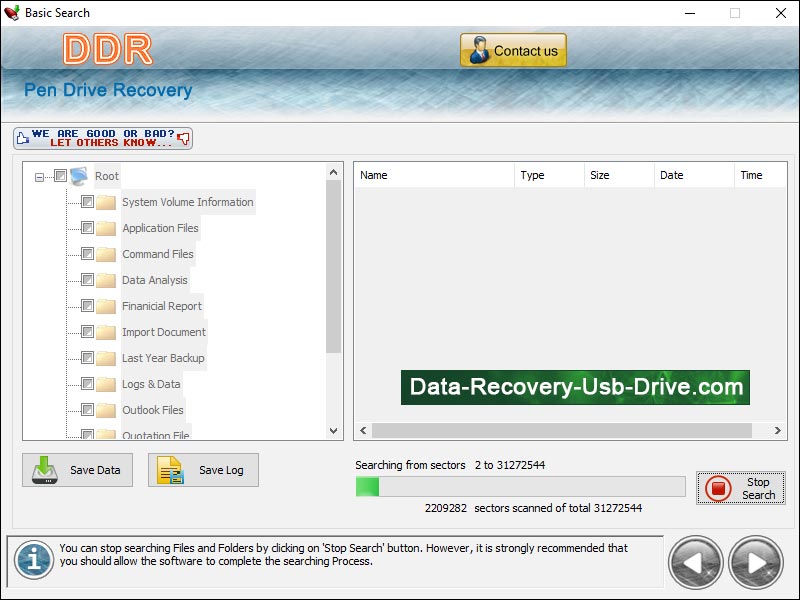
Task: Click the thumbs-down icon in feedback banner
Action: click(183, 138)
